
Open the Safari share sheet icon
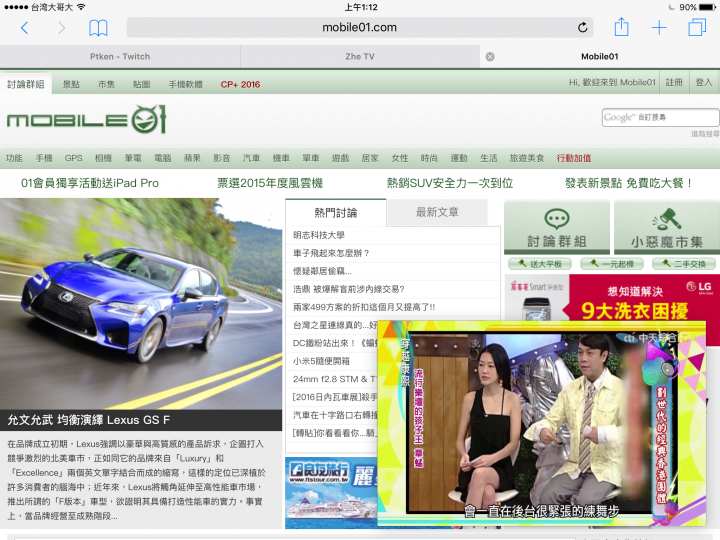tap(621, 27)
